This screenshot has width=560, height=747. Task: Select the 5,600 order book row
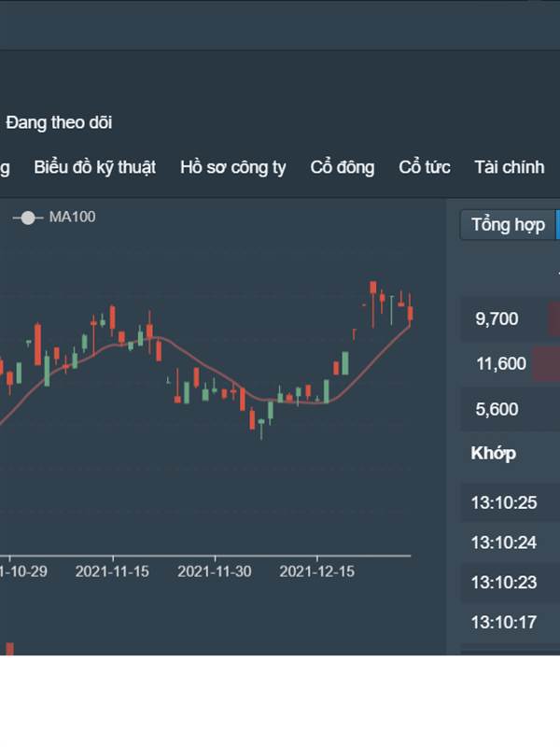coord(510,409)
